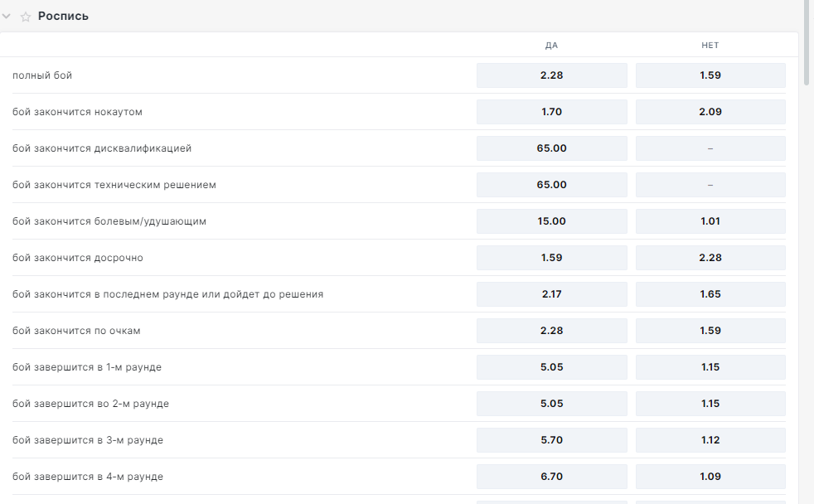814x504 pixels.
Task: Pick ДА 65.00 for бой закончится техническим решением
Action: (x=551, y=185)
